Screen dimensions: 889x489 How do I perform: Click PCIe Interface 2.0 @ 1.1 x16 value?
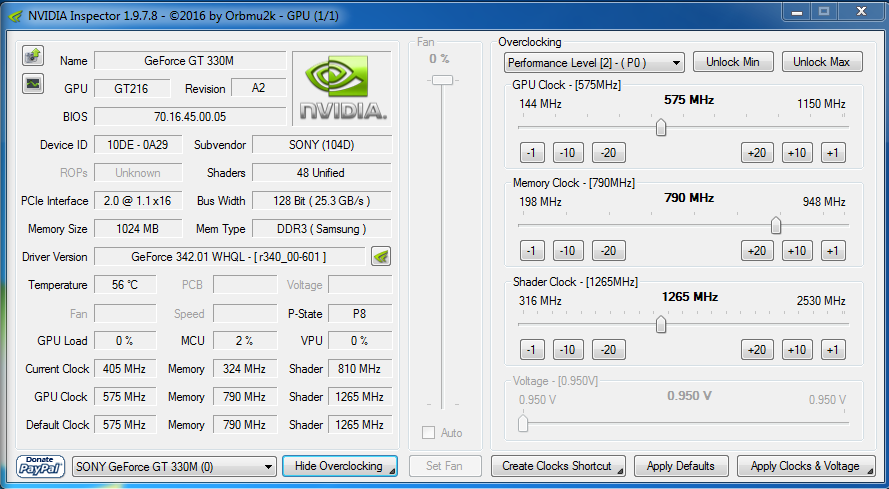click(x=138, y=201)
